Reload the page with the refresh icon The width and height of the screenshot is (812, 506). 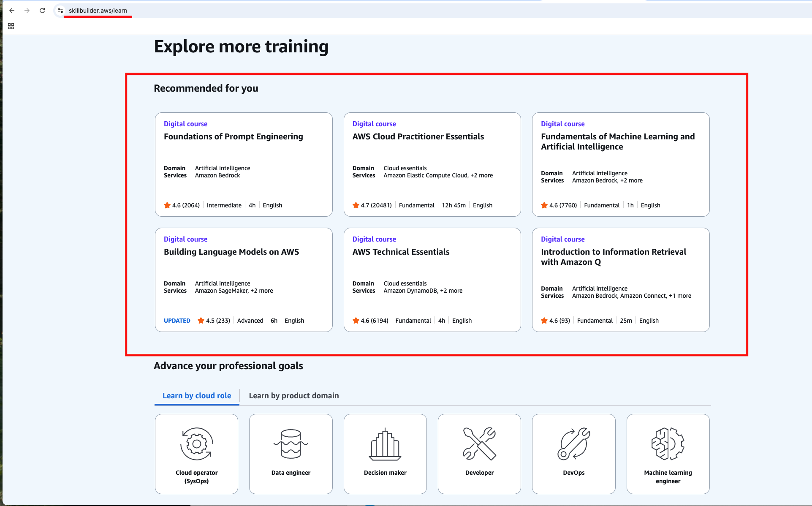click(42, 11)
